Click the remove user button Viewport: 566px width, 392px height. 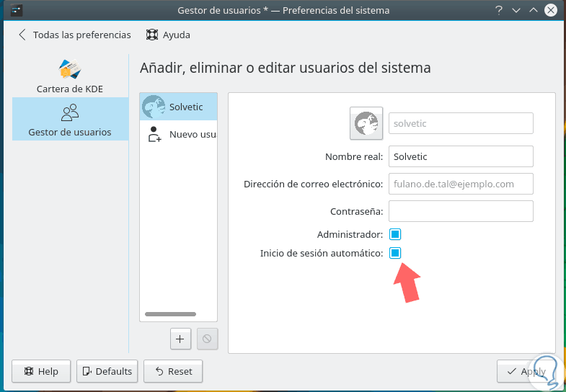pos(207,339)
